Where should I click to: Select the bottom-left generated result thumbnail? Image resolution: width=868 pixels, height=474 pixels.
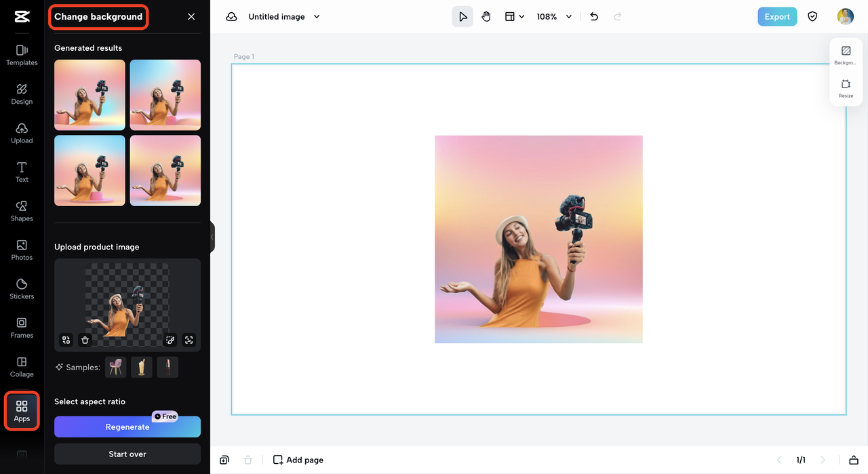(x=90, y=171)
